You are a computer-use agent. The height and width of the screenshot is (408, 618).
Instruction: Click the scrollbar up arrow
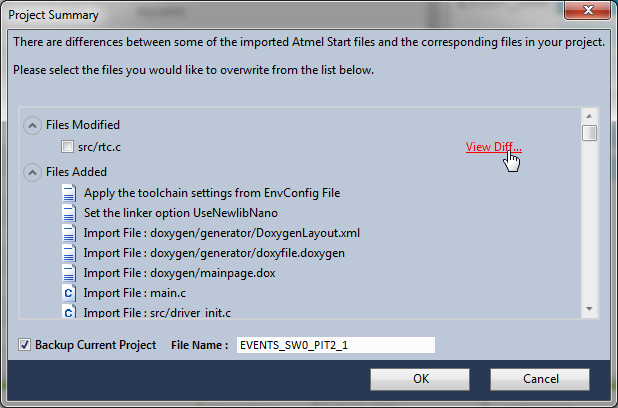[589, 116]
